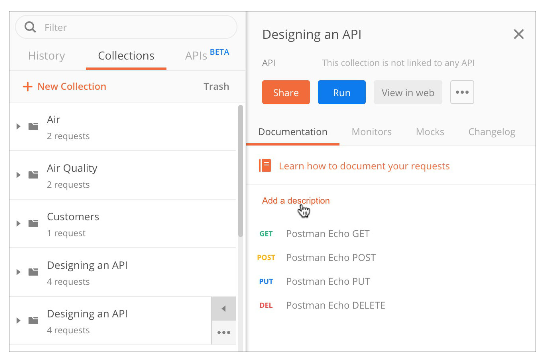Click the blue Run button
The image size is (542, 360).
(342, 92)
